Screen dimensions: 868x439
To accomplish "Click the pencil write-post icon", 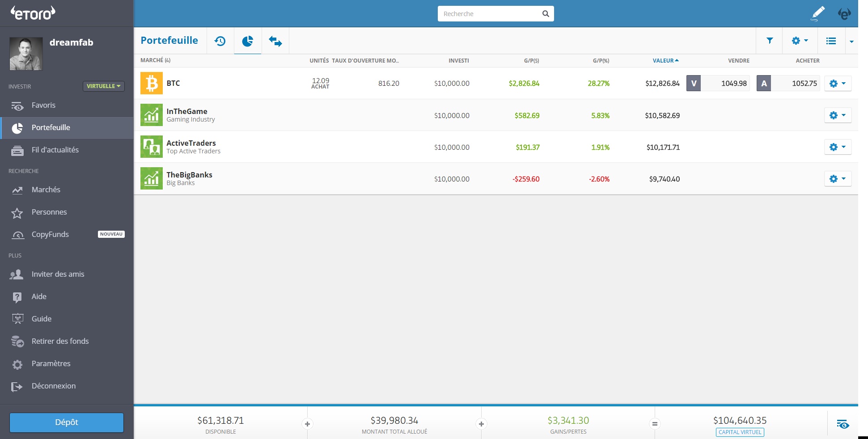I will tap(817, 13).
